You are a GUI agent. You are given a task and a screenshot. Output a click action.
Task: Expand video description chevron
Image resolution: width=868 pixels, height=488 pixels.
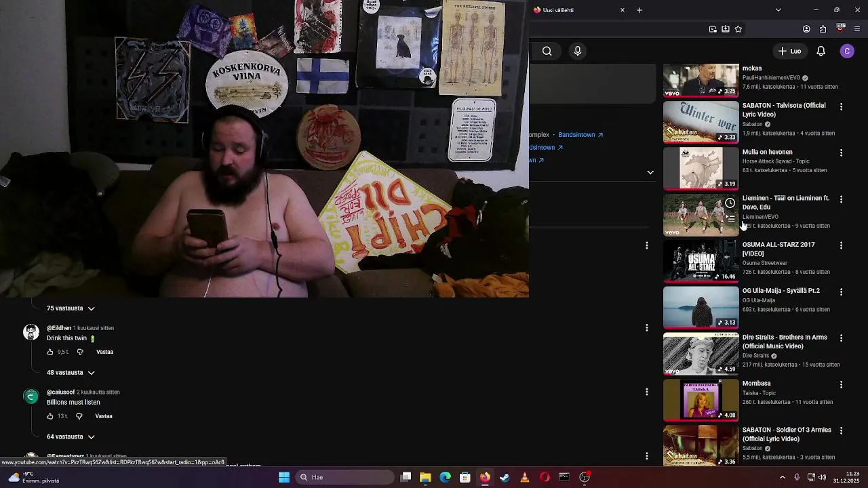[x=650, y=172]
